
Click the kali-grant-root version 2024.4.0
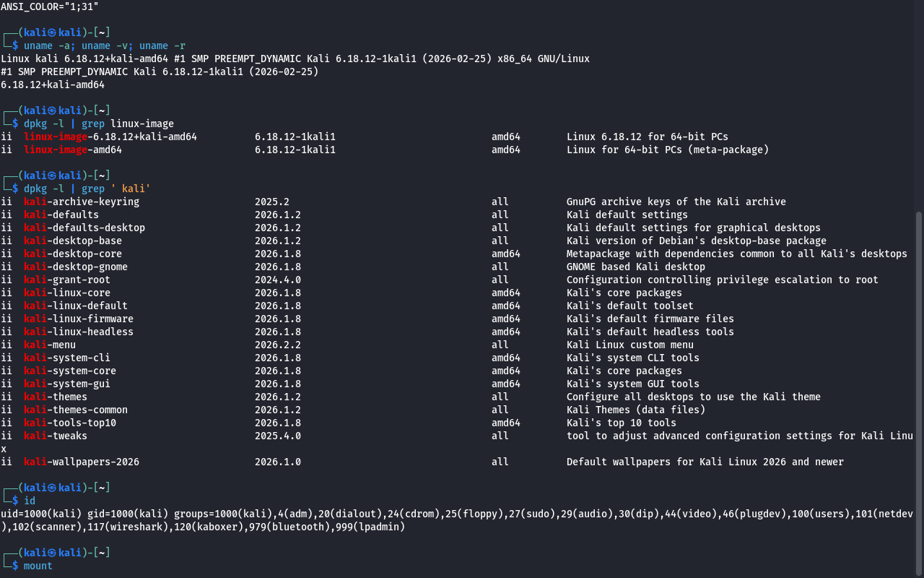(x=278, y=280)
